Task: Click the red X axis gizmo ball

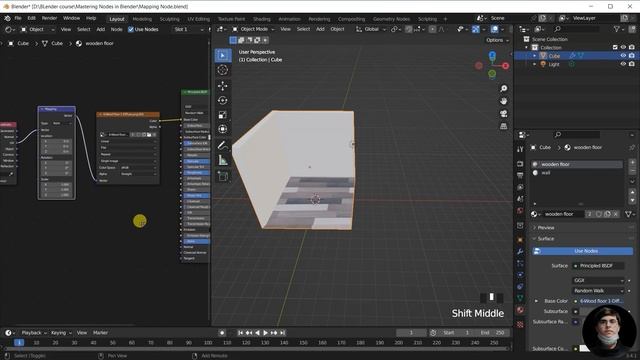Action: tap(505, 66)
